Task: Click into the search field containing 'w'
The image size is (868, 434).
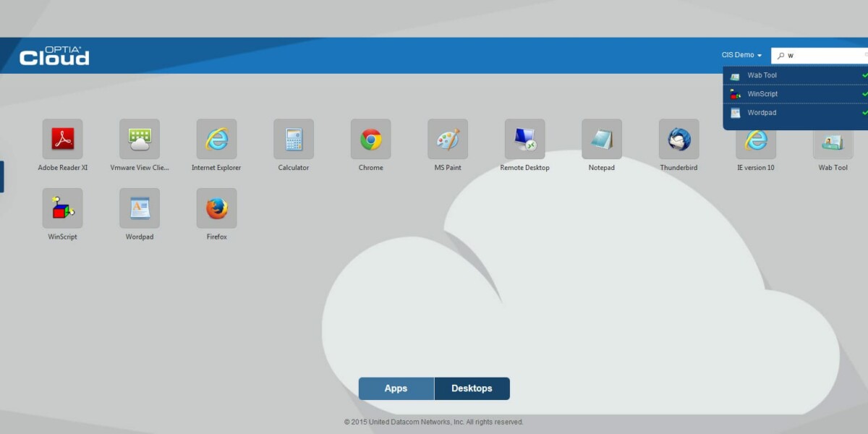Action: 820,56
